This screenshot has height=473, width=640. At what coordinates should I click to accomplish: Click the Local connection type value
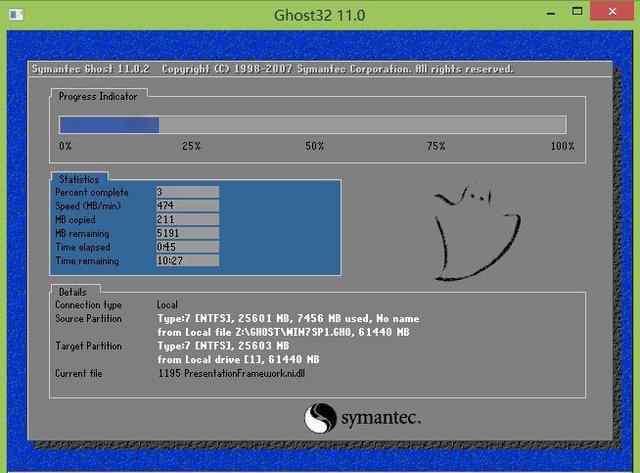pos(167,305)
